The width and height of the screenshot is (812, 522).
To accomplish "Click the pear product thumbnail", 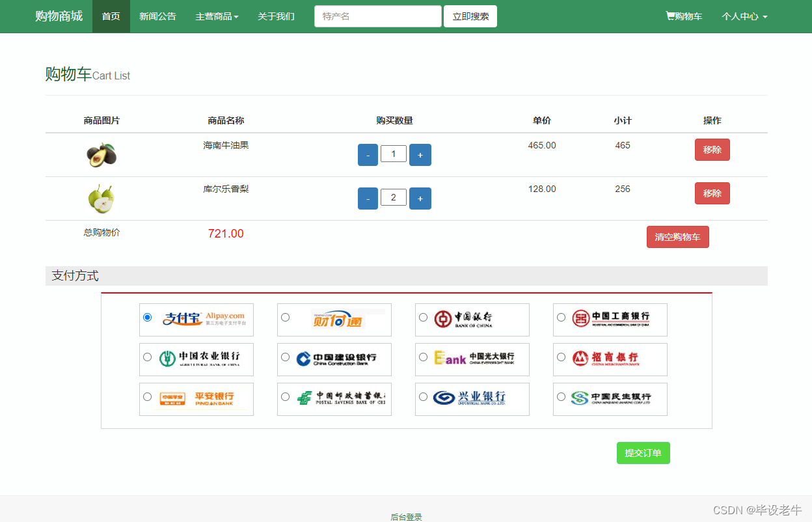I will point(101,199).
